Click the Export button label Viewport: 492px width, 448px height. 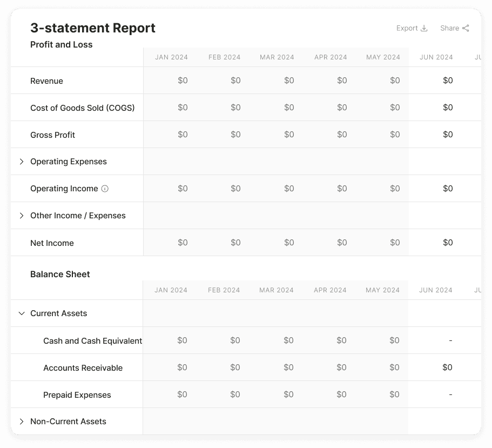tap(407, 28)
